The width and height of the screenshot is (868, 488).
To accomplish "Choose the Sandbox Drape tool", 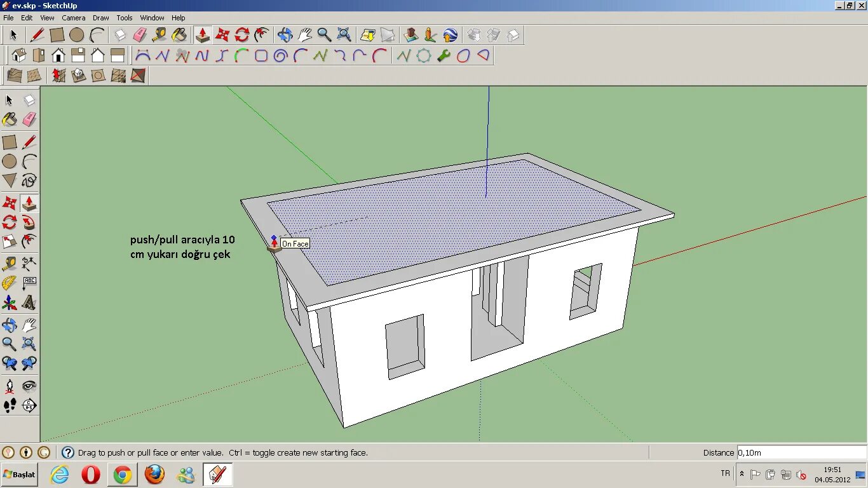I will click(x=98, y=76).
